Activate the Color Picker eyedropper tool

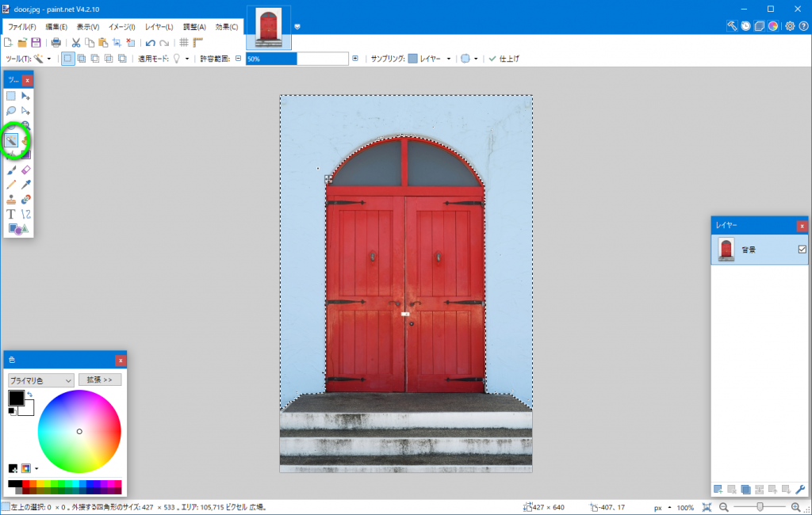coord(26,185)
